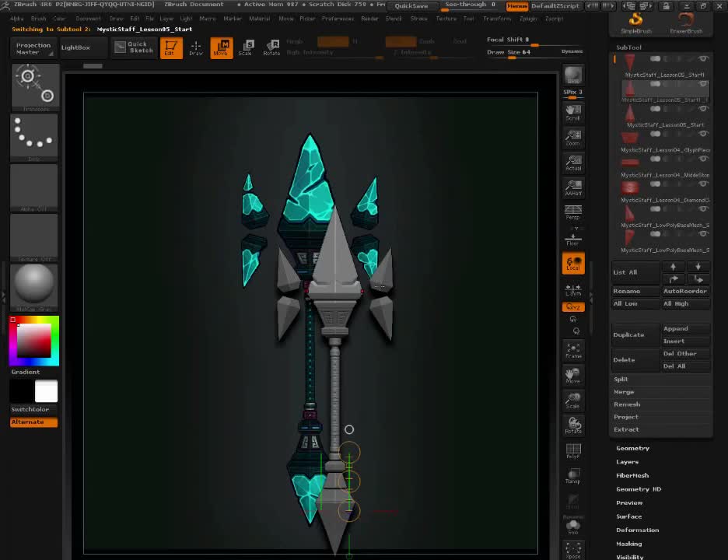Select the Scroll document tool

coord(573,113)
